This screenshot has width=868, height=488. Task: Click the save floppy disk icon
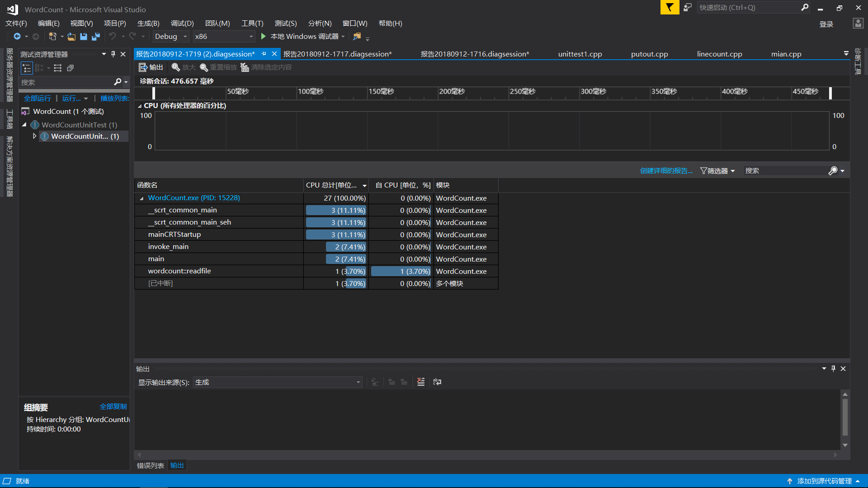point(84,37)
